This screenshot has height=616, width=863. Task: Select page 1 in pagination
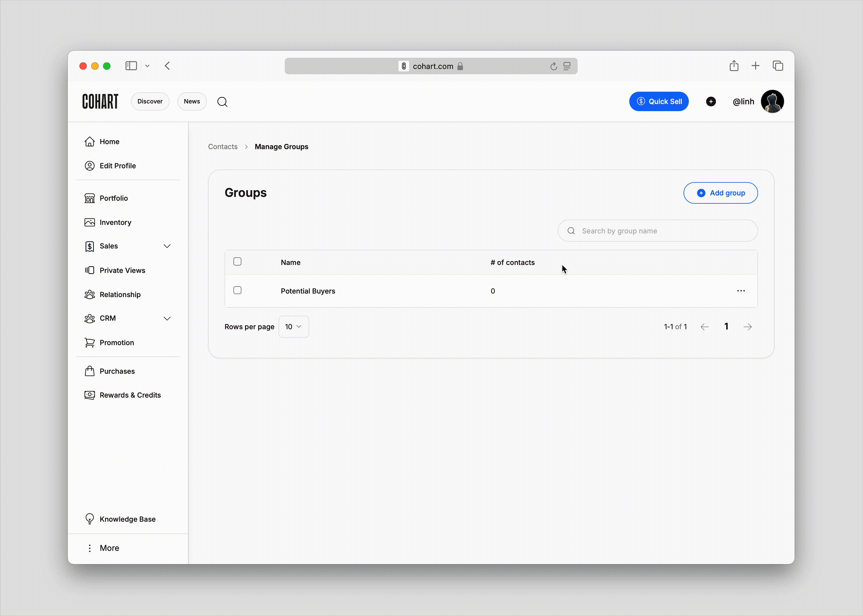coord(726,327)
